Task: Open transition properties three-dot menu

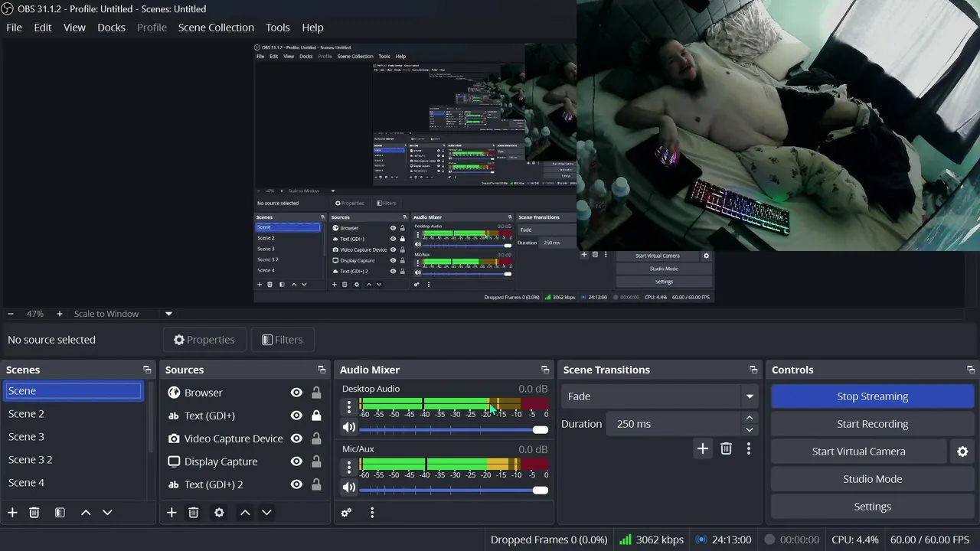Action: pos(749,448)
